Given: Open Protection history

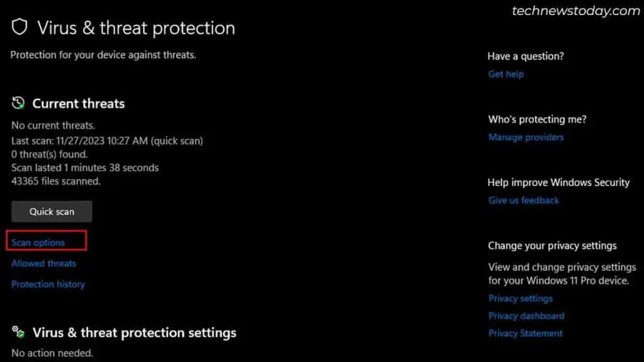Looking at the screenshot, I should pyautogui.click(x=48, y=284).
